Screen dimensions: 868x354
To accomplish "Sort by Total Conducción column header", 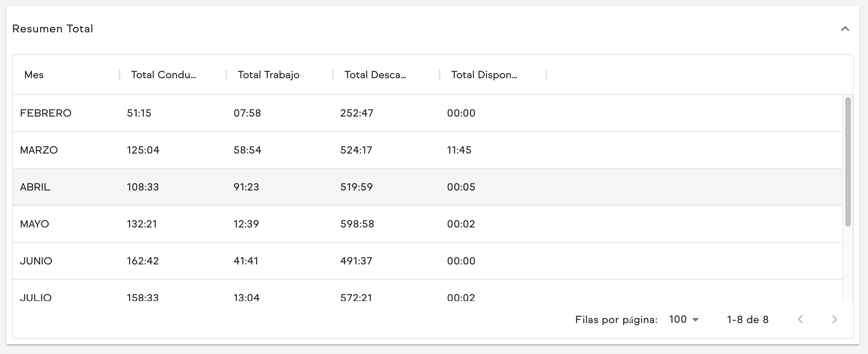I will tap(163, 75).
